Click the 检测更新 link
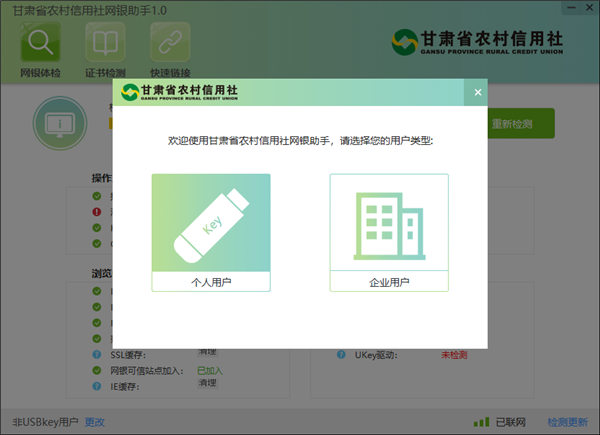Screen dimensions: 600x435 point(567,422)
